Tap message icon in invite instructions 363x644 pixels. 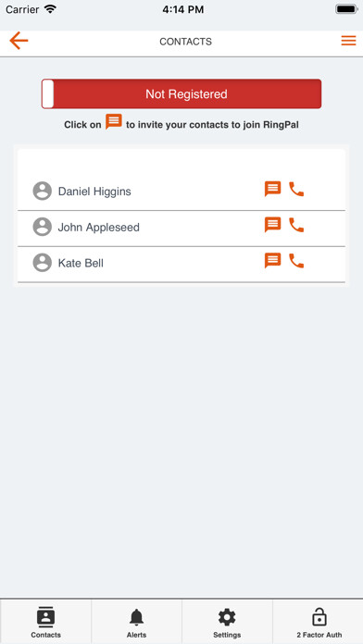point(114,122)
